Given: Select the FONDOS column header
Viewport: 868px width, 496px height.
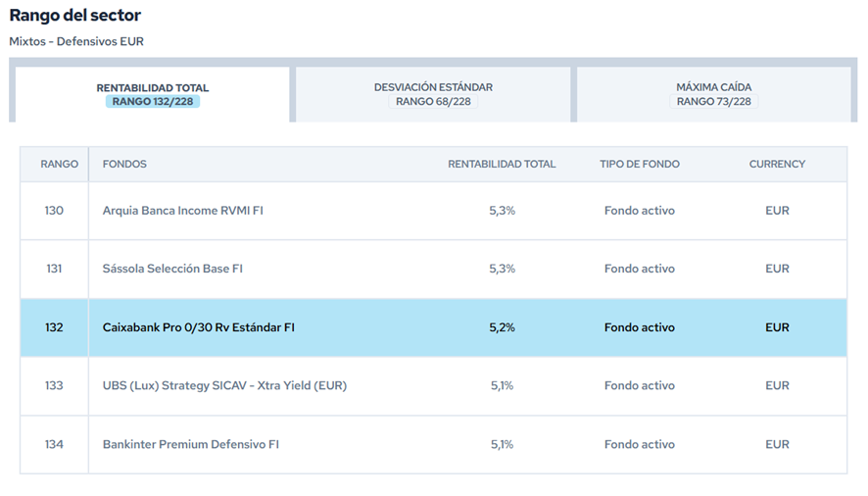Looking at the screenshot, I should click(x=124, y=164).
